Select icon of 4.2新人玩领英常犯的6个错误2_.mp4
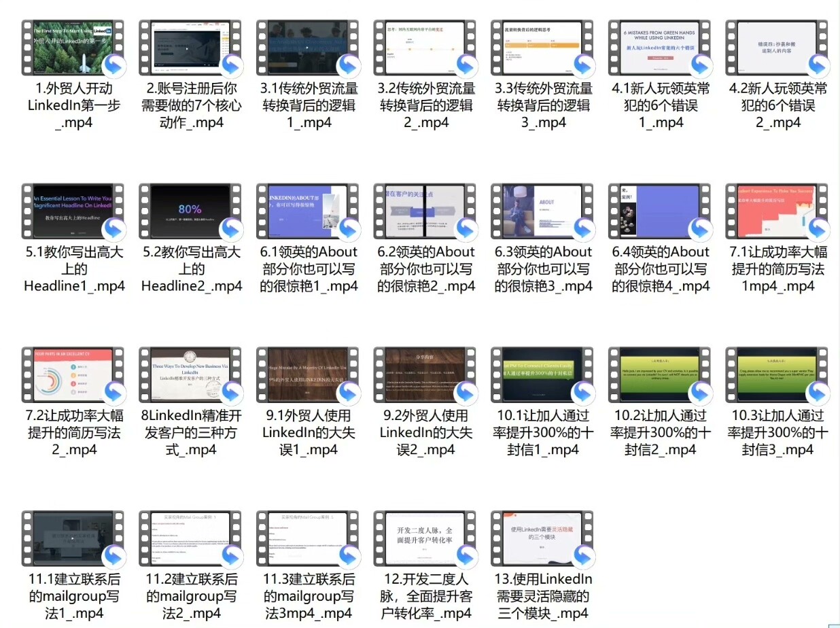The height and width of the screenshot is (628, 840). pyautogui.click(x=777, y=47)
